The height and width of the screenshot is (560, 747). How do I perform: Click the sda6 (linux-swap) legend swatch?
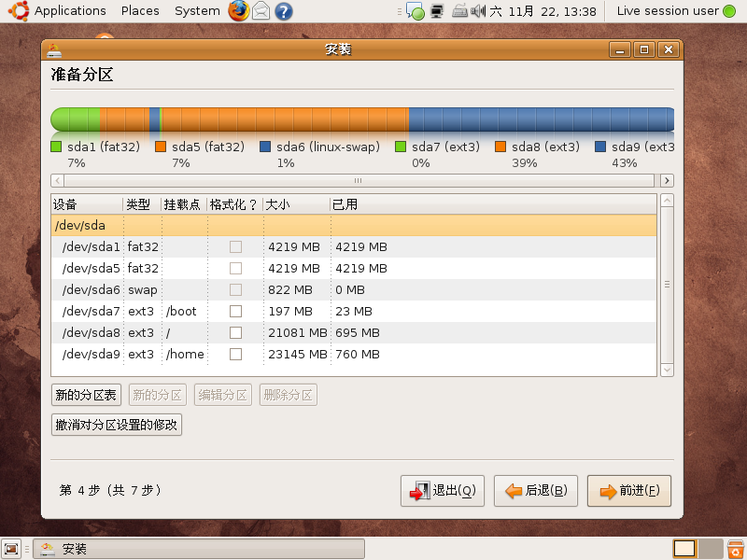tap(265, 147)
